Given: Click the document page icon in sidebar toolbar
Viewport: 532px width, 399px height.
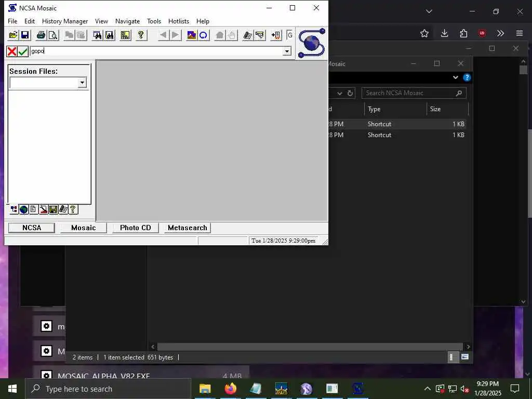Looking at the screenshot, I should pyautogui.click(x=33, y=209).
